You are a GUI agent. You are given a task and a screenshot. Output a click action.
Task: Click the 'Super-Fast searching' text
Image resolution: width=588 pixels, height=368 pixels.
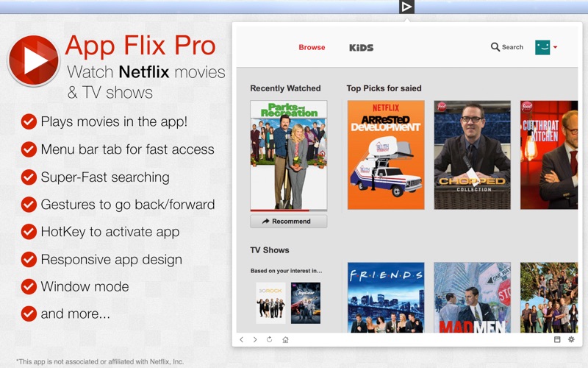[x=105, y=177]
